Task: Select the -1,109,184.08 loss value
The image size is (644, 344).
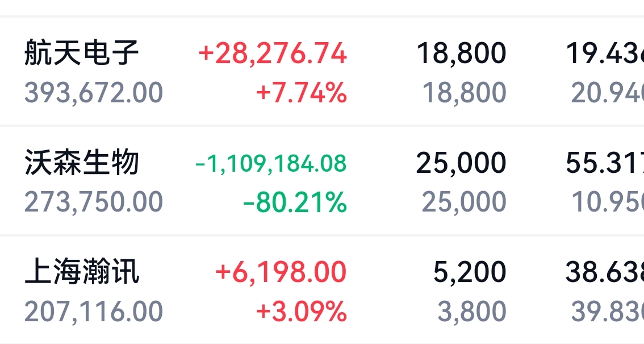Action: [271, 163]
